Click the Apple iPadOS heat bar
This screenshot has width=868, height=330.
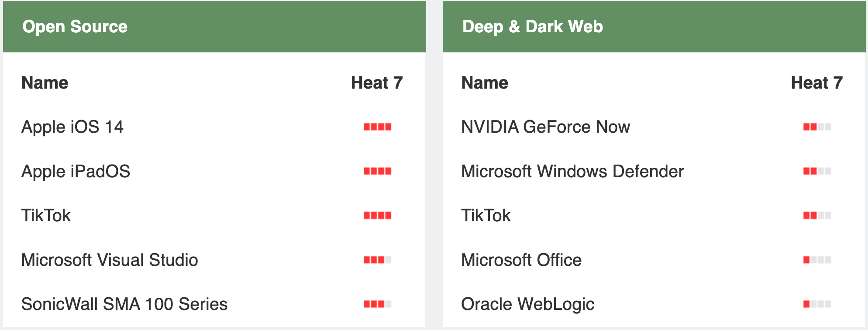(377, 171)
